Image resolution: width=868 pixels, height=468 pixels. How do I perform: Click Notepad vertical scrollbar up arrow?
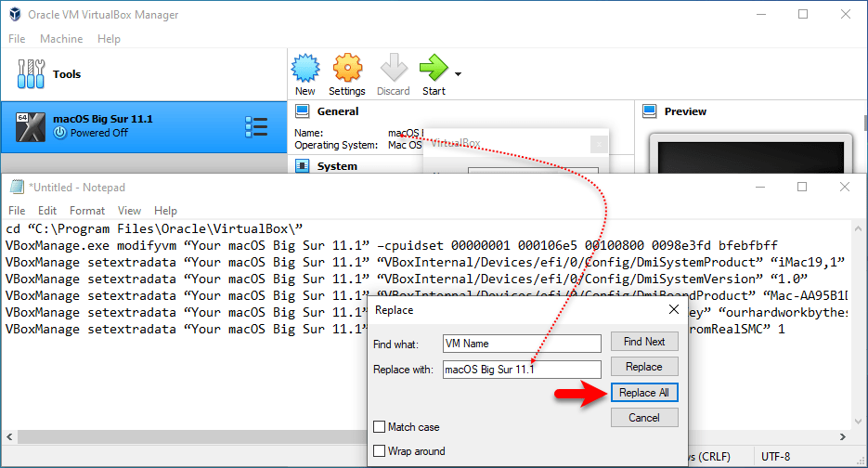858,228
